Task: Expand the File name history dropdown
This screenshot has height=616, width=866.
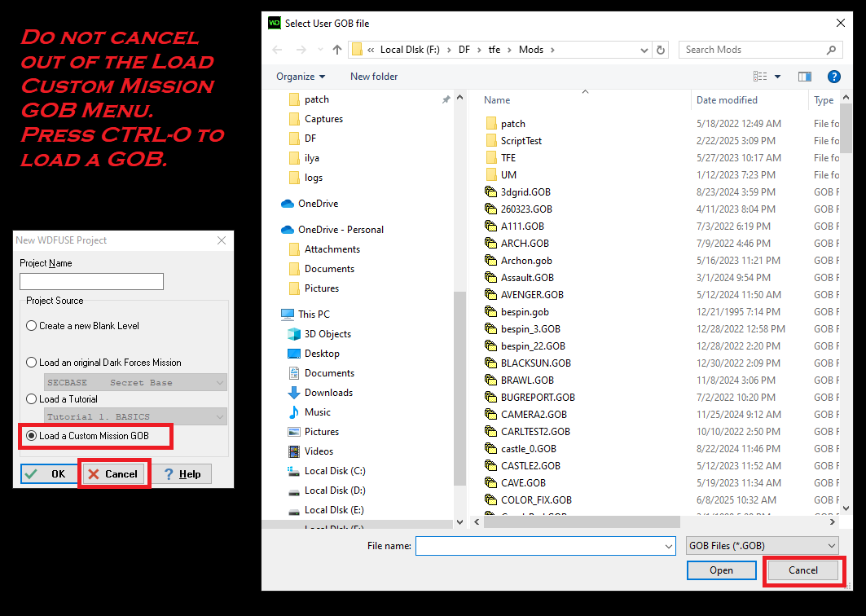Action: click(669, 547)
